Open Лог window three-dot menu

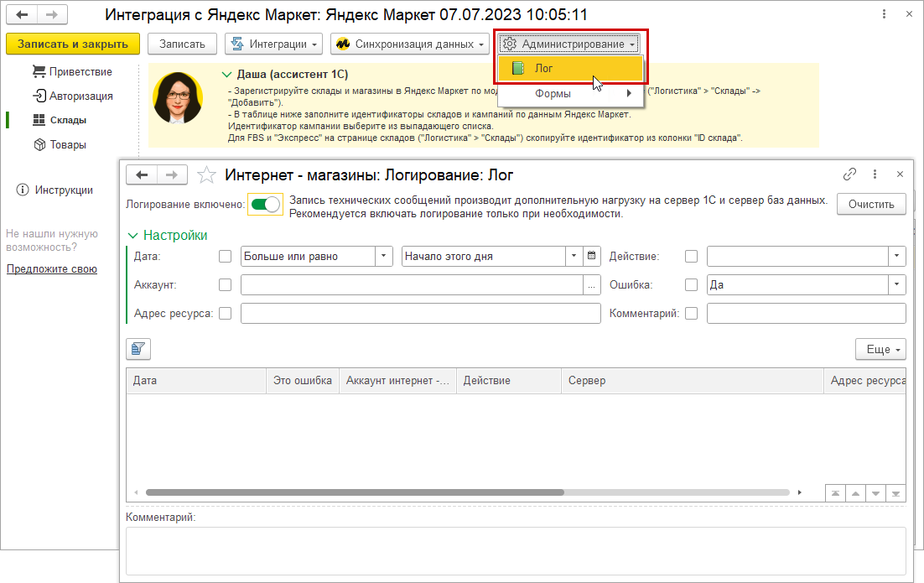(875, 174)
